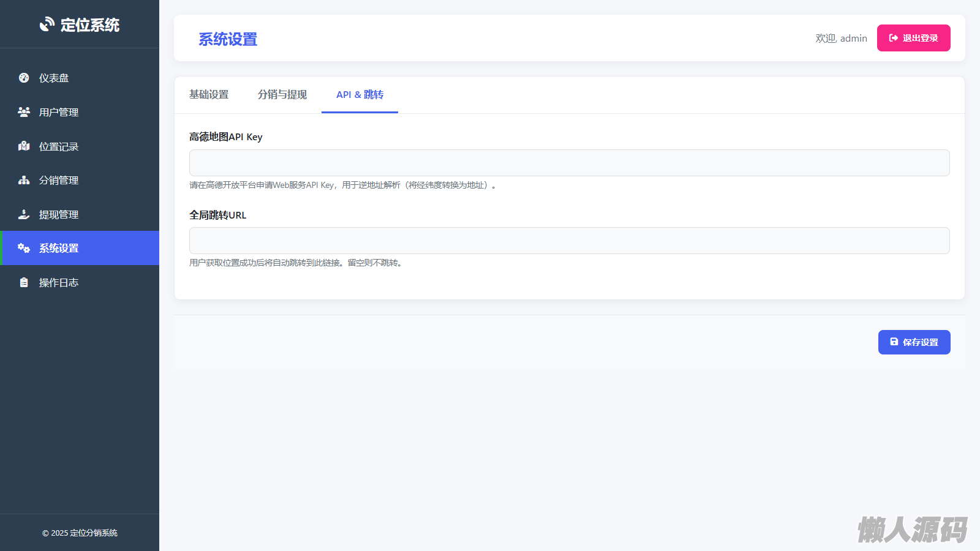Viewport: 980px width, 551px height.
Task: Select the API & 跳转 tab
Action: [360, 95]
